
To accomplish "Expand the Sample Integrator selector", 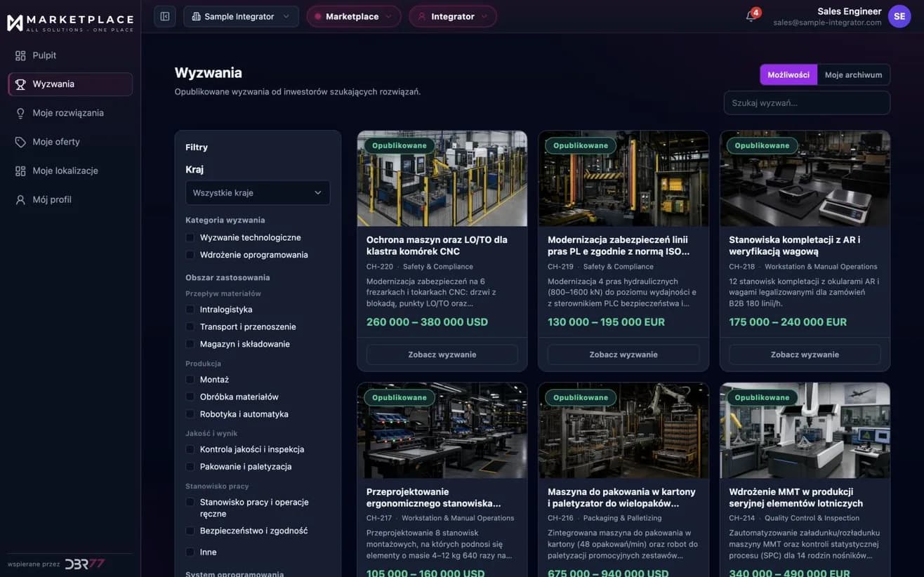I will [x=241, y=16].
